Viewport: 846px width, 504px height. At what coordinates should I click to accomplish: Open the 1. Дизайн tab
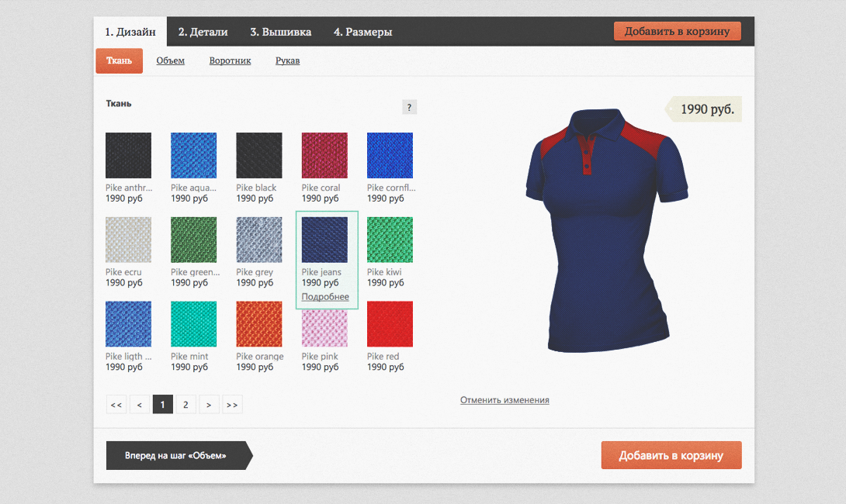coord(130,32)
